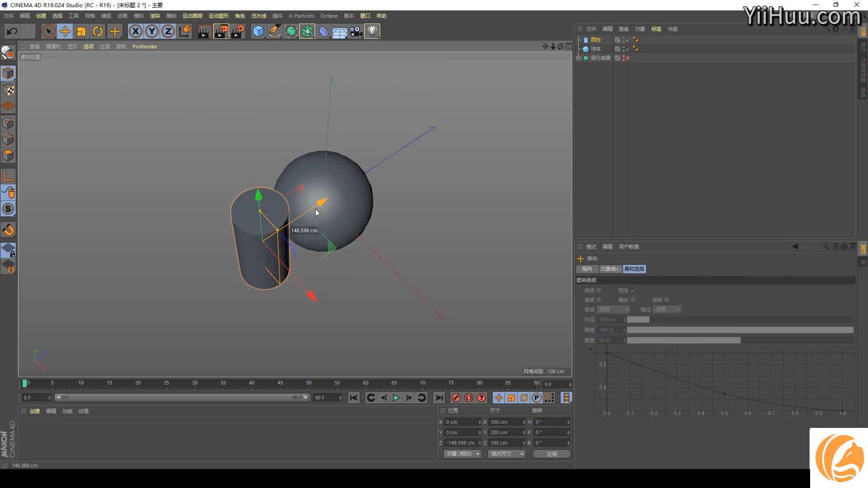Click the Render View clapperboard icon
Image resolution: width=868 pixels, height=488 pixels.
(204, 31)
